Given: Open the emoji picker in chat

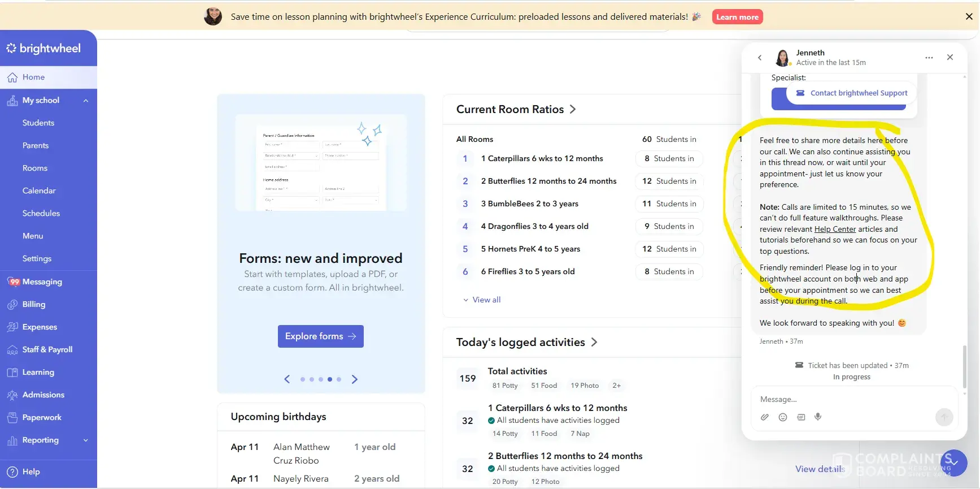Looking at the screenshot, I should click(x=782, y=417).
